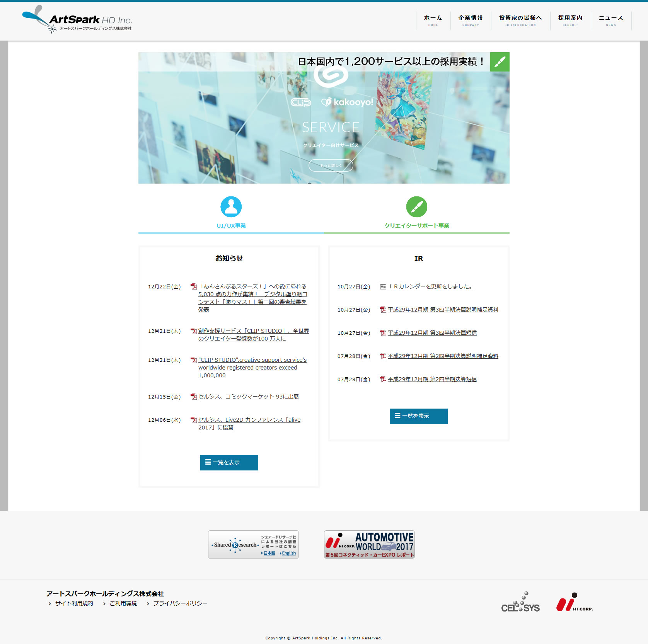The height and width of the screenshot is (644, 648).
Task: Click the Shared Research report banner
Action: point(253,544)
